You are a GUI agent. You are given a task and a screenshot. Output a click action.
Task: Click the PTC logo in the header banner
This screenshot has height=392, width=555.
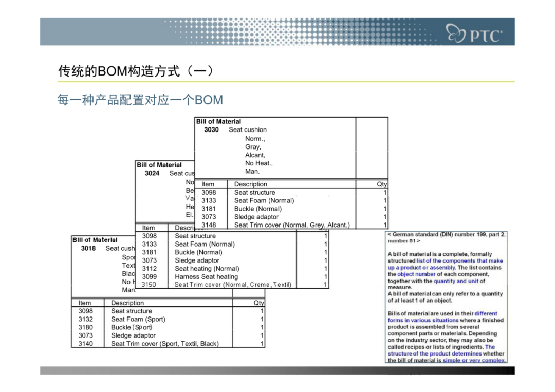(474, 33)
